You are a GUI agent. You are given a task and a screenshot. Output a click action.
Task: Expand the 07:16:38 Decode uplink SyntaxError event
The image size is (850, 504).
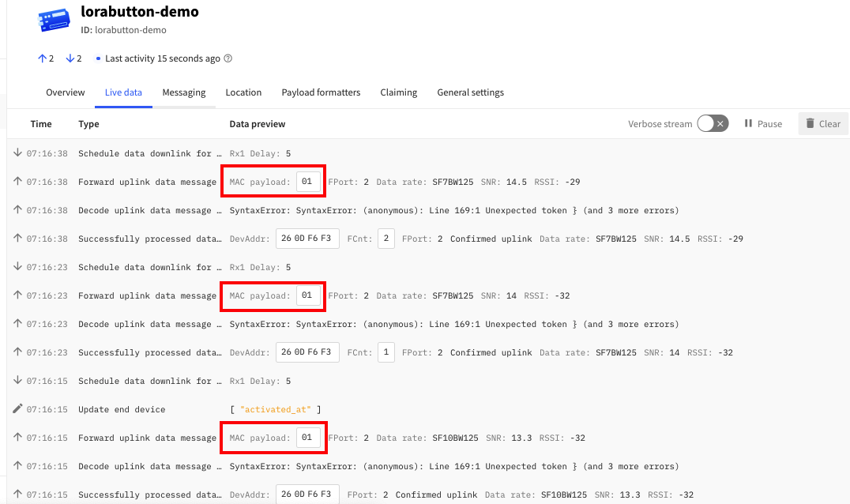(x=145, y=210)
